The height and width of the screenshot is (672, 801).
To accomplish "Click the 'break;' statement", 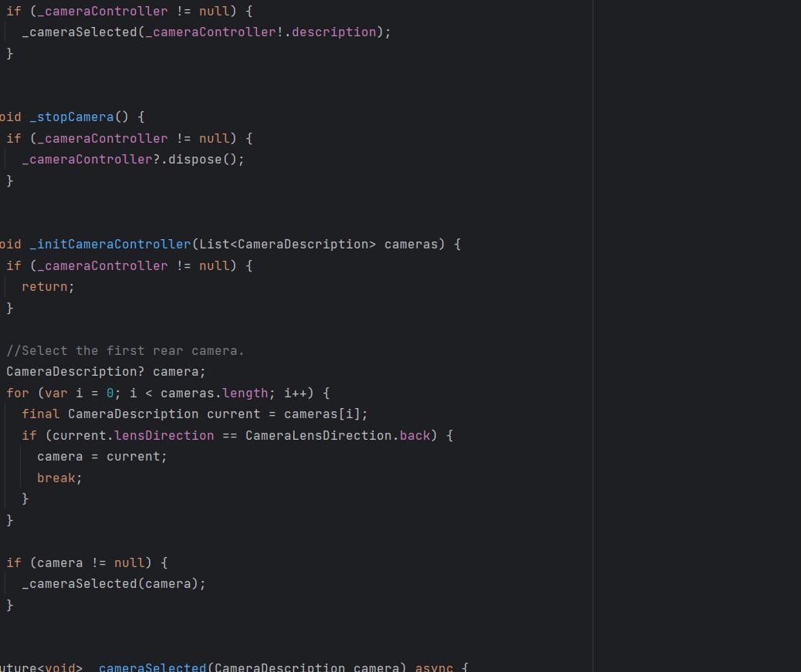I will (59, 478).
